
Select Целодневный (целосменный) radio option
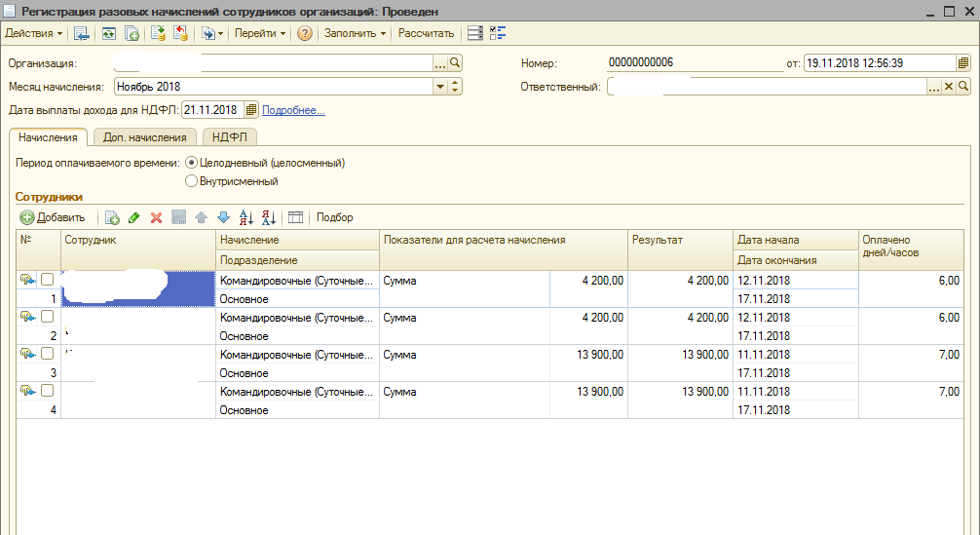tap(191, 163)
